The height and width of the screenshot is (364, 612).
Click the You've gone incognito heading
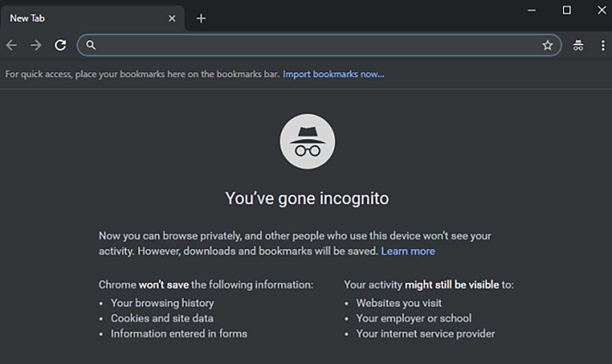307,199
